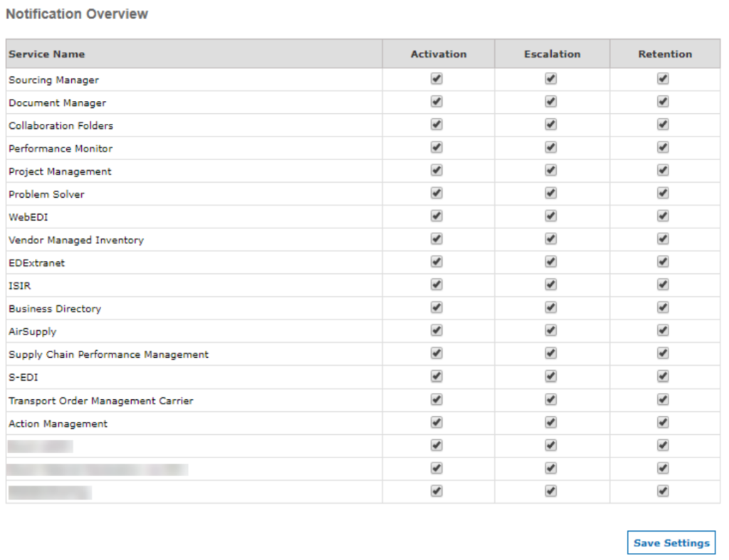Toggle Retention for Document Manager

coord(663,101)
